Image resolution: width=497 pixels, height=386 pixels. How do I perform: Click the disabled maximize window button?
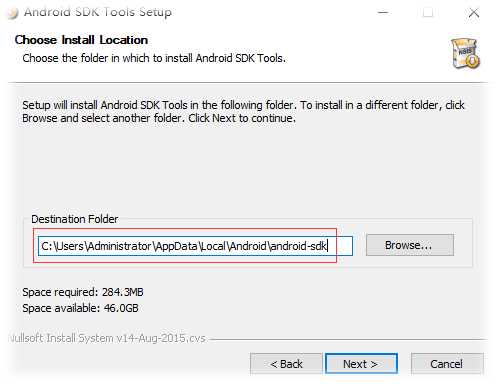[x=428, y=13]
